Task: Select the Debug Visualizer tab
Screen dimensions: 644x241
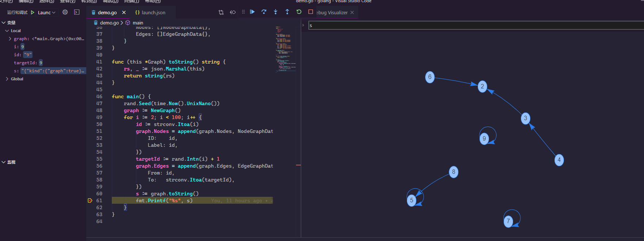Action: (332, 12)
